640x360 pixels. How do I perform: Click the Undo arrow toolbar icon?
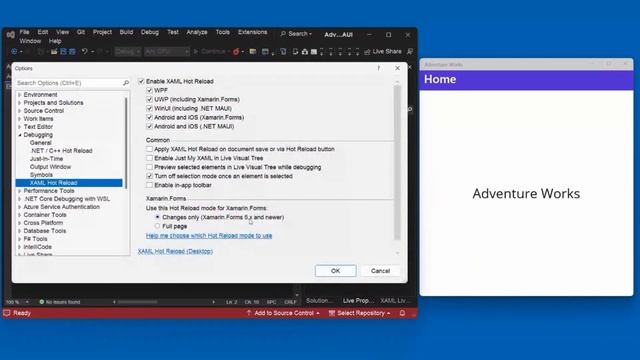click(84, 51)
